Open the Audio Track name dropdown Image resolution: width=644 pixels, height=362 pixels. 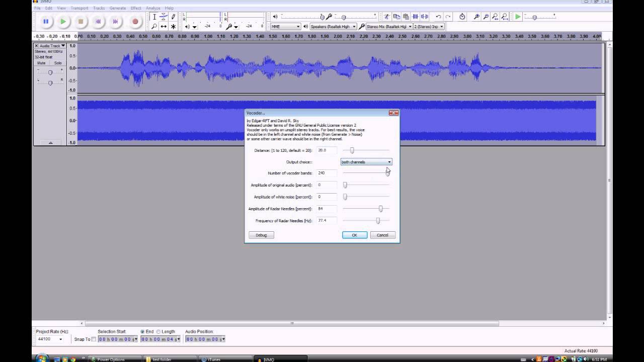pyautogui.click(x=53, y=46)
